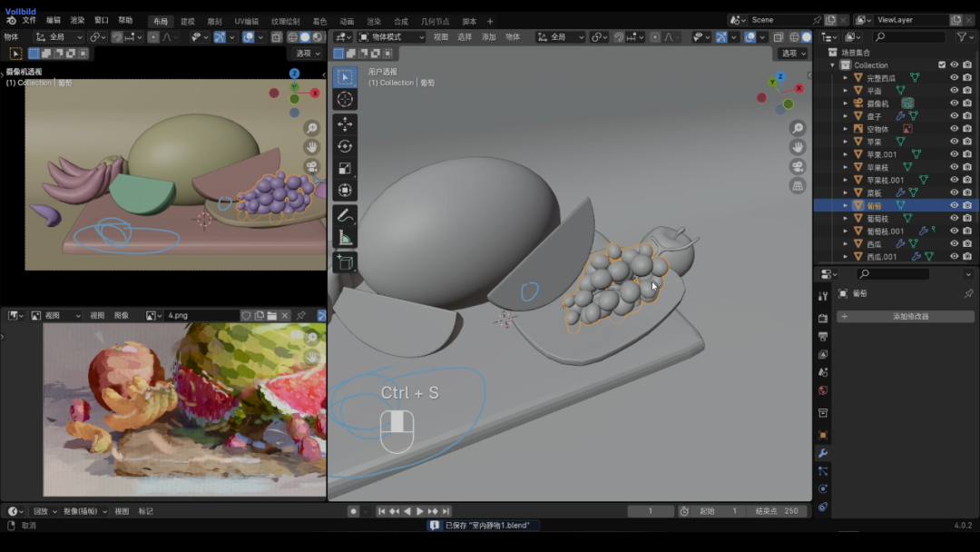
Task: Open the Render properties tab
Action: (823, 318)
